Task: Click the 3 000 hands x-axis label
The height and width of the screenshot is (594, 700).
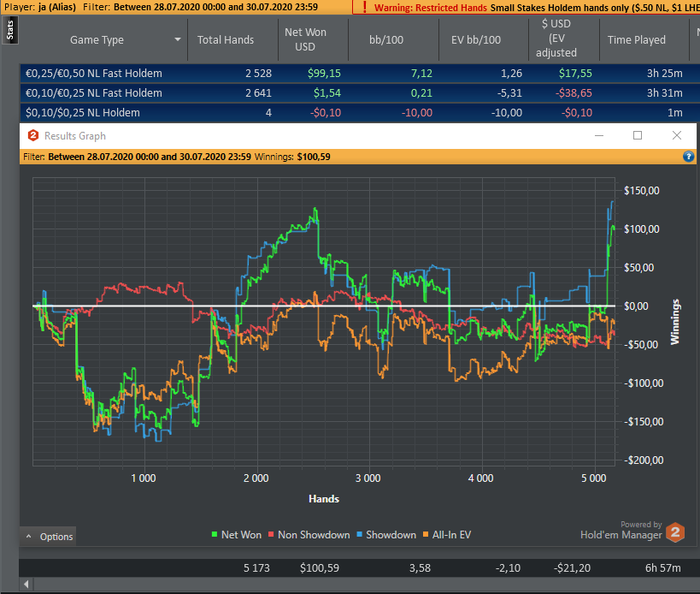Action: (x=368, y=478)
